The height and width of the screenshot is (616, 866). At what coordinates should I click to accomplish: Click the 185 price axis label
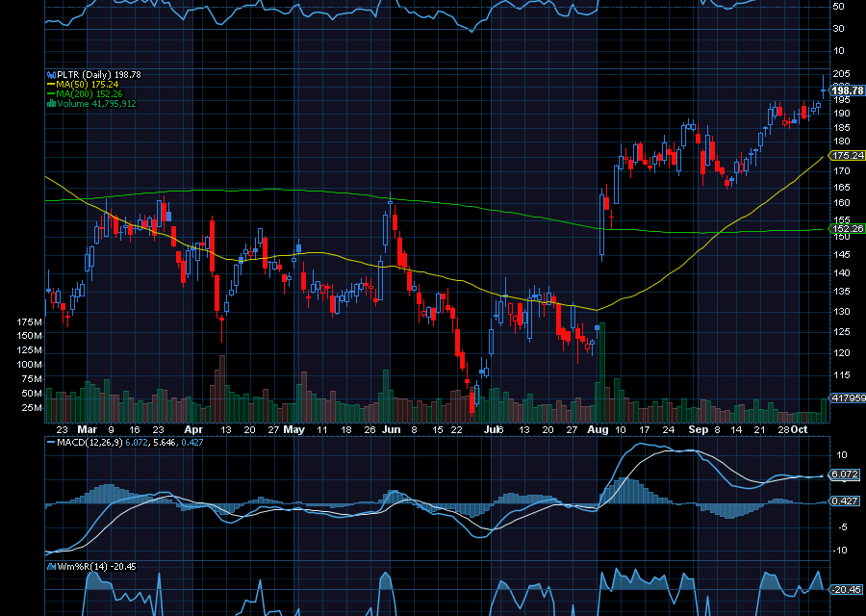point(842,128)
